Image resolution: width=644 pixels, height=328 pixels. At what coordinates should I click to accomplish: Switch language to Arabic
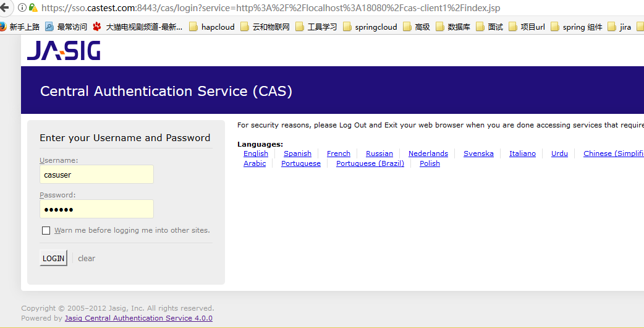[255, 163]
